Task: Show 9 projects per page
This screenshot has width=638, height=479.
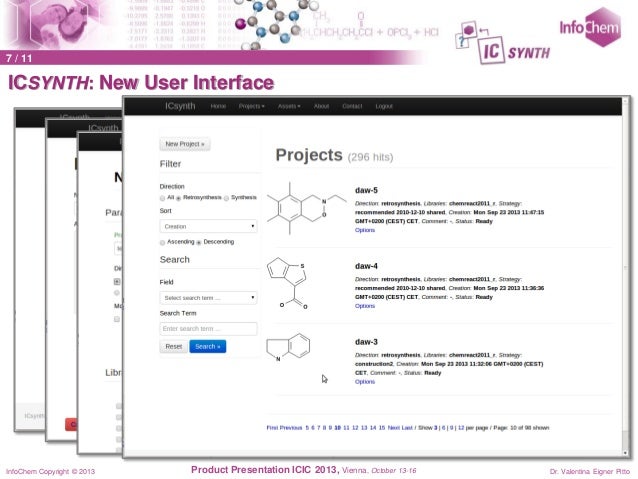Action: click(451, 428)
